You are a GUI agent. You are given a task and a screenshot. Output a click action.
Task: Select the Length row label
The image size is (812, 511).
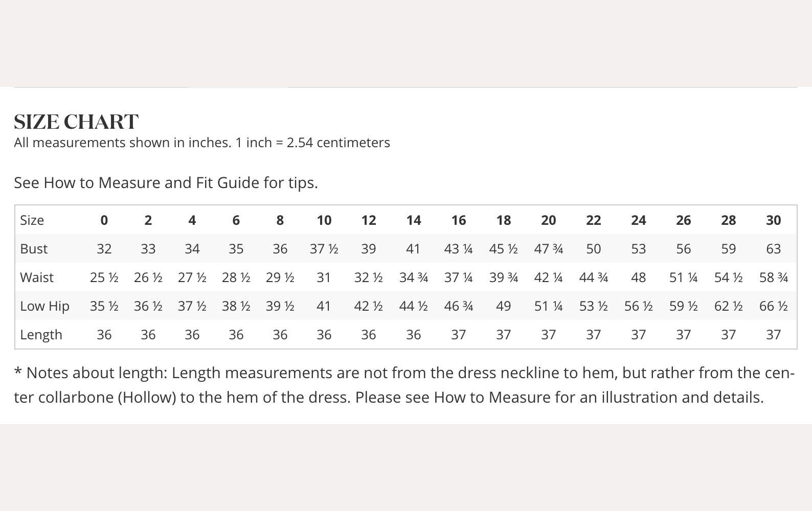point(41,335)
